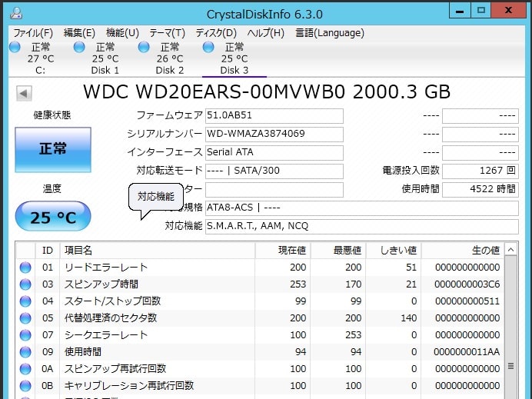532x399 pixels.
Task: Click the transfer mode field SATA/300
Action: tap(274, 171)
